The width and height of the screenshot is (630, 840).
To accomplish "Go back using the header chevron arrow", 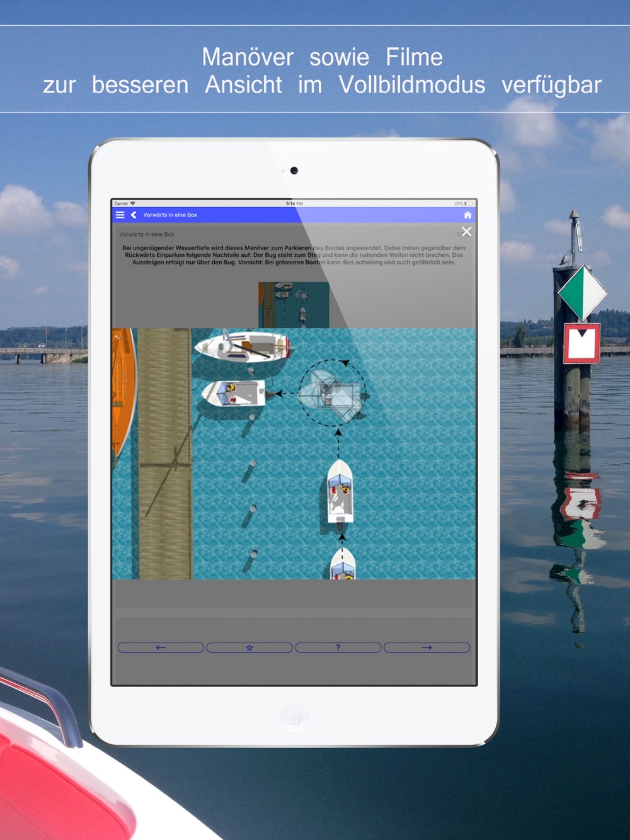I will click(x=134, y=215).
